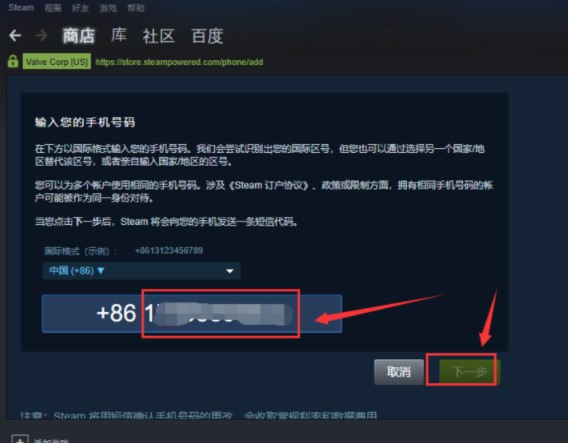568x443 pixels.
Task: Switch to the 库 tab
Action: [119, 35]
